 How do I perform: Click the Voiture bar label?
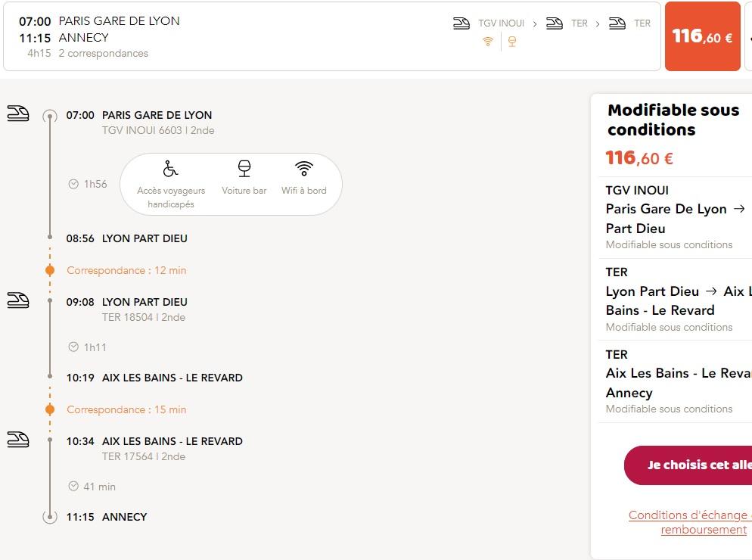coord(244,191)
